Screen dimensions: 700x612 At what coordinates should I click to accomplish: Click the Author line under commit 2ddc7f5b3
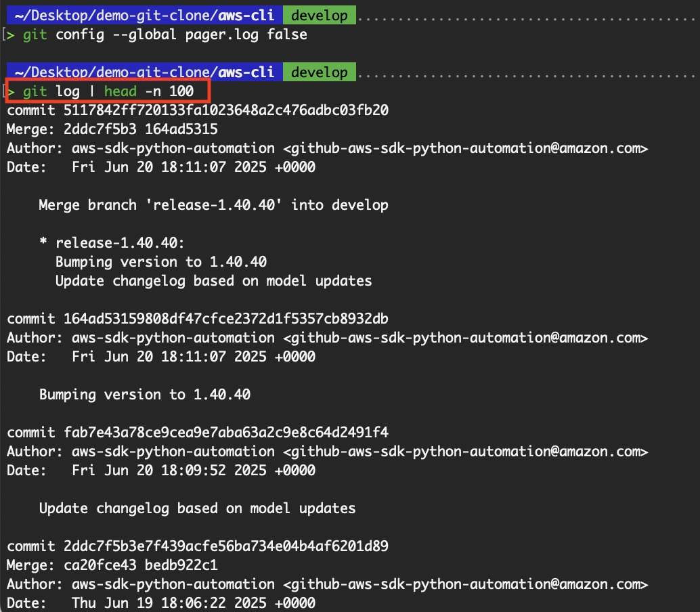point(327,584)
